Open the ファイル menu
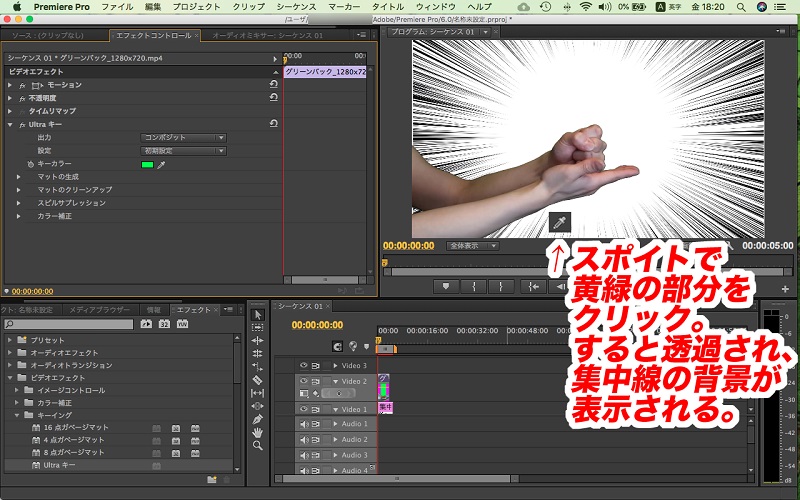The width and height of the screenshot is (800, 500). [117, 7]
